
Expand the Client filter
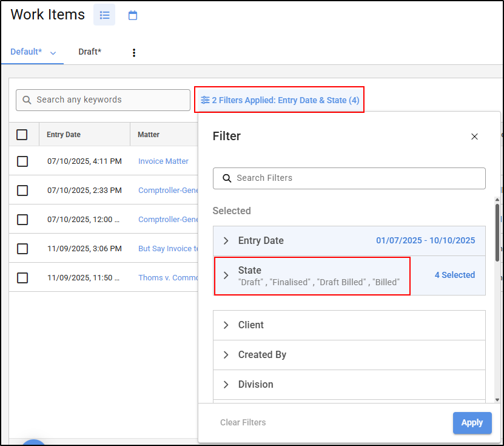(226, 325)
